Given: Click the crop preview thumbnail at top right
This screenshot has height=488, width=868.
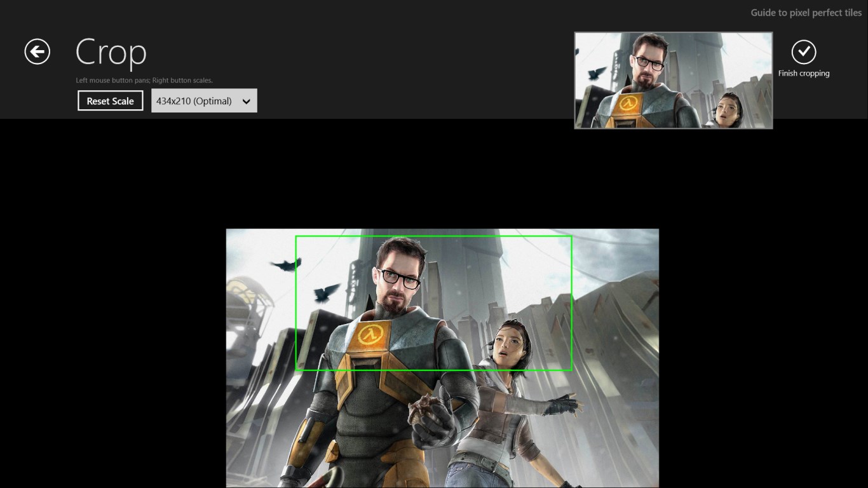Looking at the screenshot, I should [673, 80].
